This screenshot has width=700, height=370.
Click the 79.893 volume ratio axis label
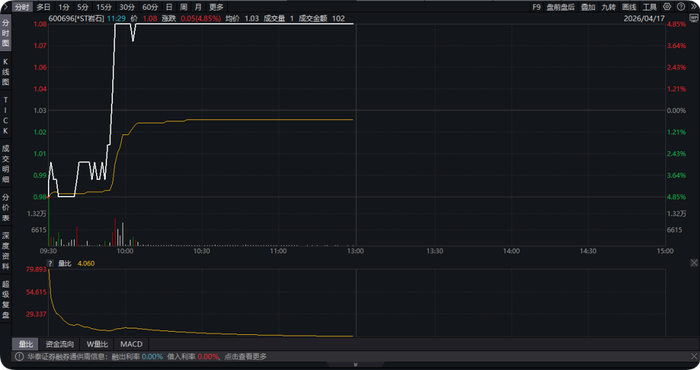[x=36, y=269]
